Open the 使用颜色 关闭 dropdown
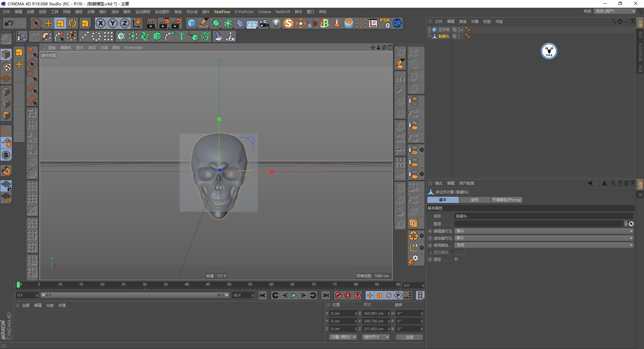Screen dimensions: 644x349 tap(543, 245)
